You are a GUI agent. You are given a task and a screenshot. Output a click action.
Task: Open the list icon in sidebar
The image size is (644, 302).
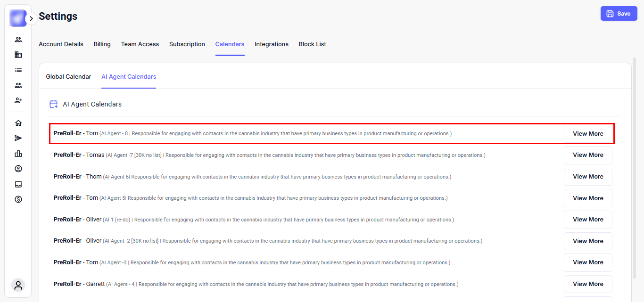[x=18, y=70]
